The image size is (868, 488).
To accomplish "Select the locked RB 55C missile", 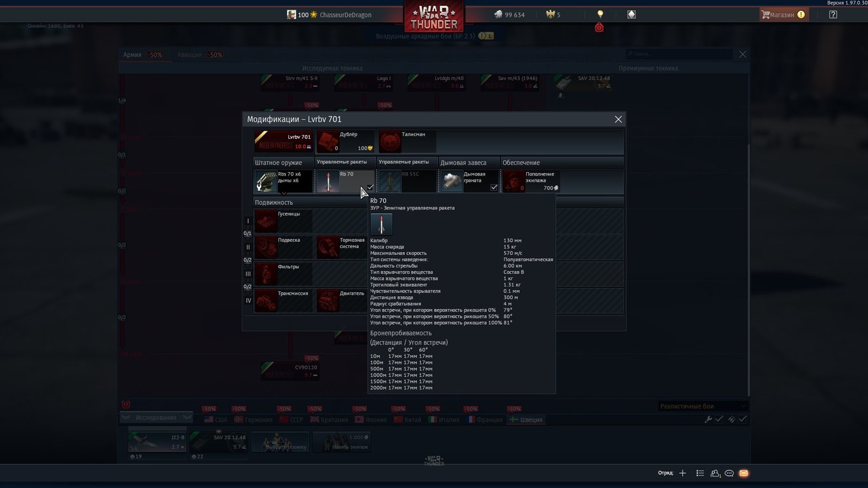I will (x=408, y=182).
